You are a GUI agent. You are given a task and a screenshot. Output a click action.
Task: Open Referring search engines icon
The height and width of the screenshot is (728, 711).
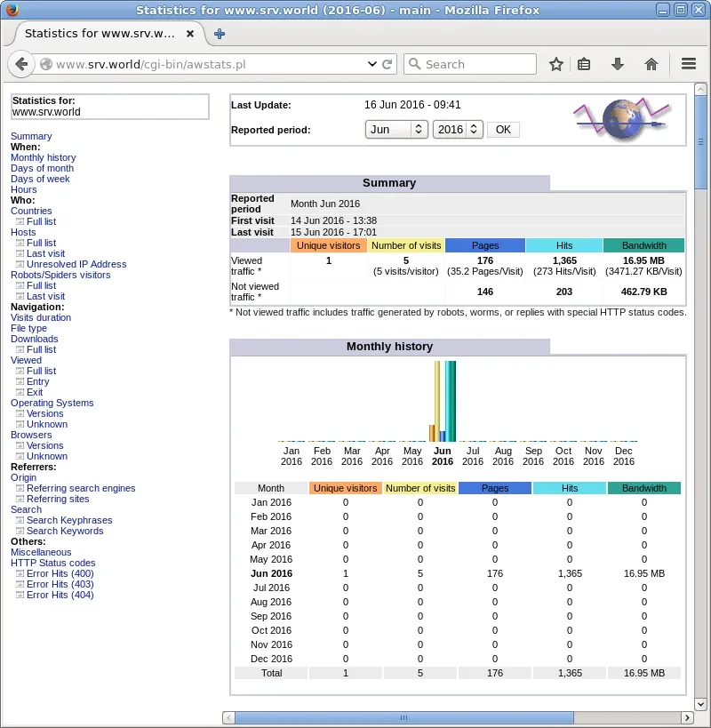coord(20,488)
